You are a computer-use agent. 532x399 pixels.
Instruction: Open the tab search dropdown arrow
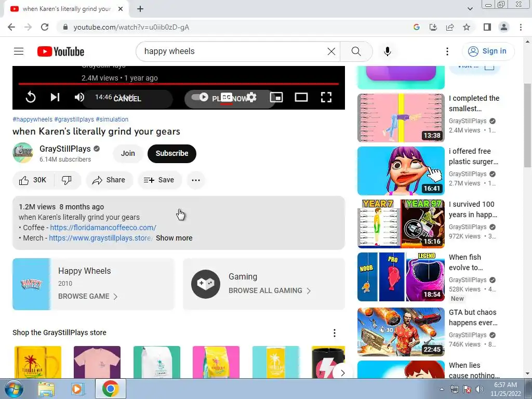pos(470,9)
